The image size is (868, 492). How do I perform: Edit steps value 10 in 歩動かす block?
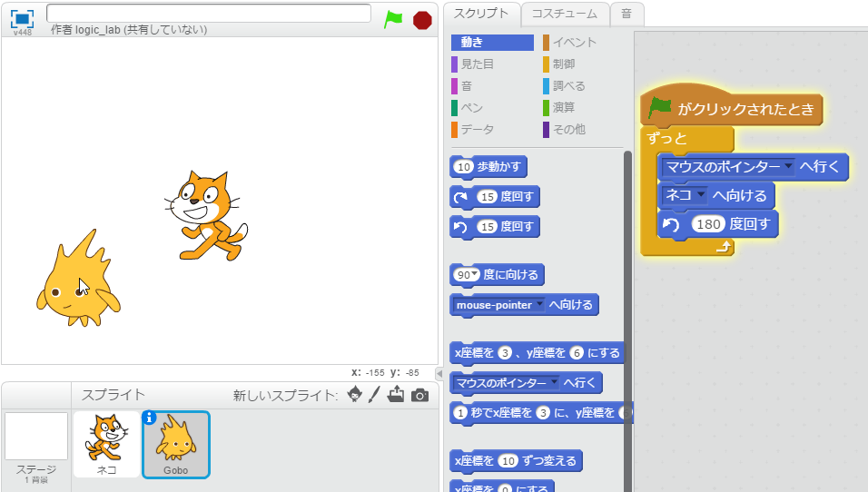(x=464, y=167)
